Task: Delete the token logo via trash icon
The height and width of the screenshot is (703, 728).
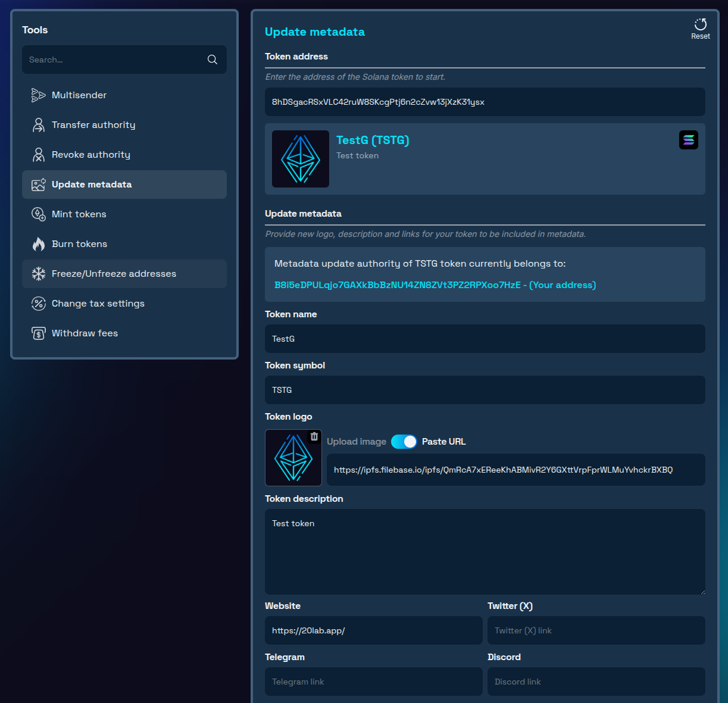Action: click(x=314, y=436)
